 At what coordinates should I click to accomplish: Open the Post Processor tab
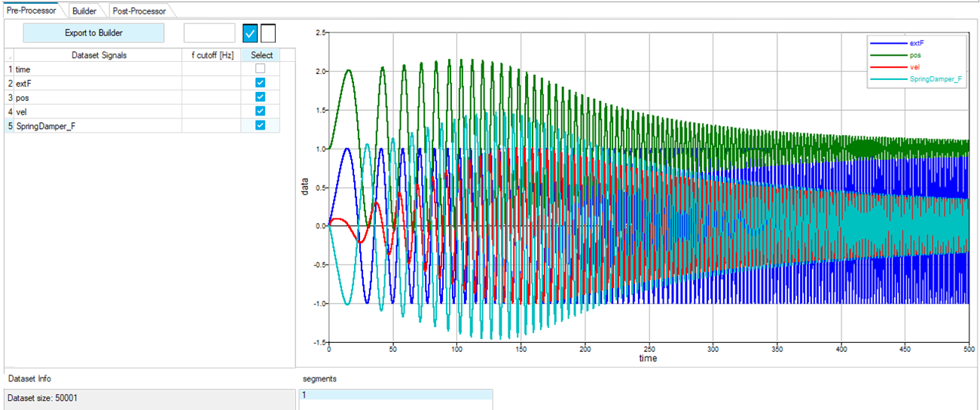139,11
